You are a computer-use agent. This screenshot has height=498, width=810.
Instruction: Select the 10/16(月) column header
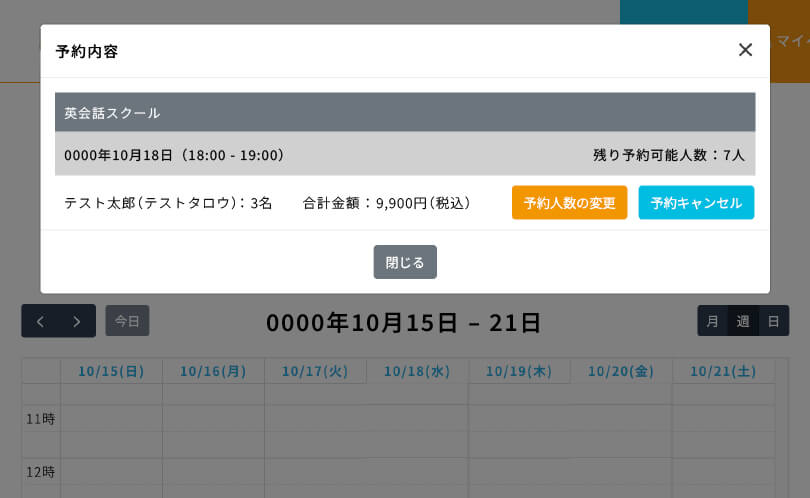pos(213,371)
